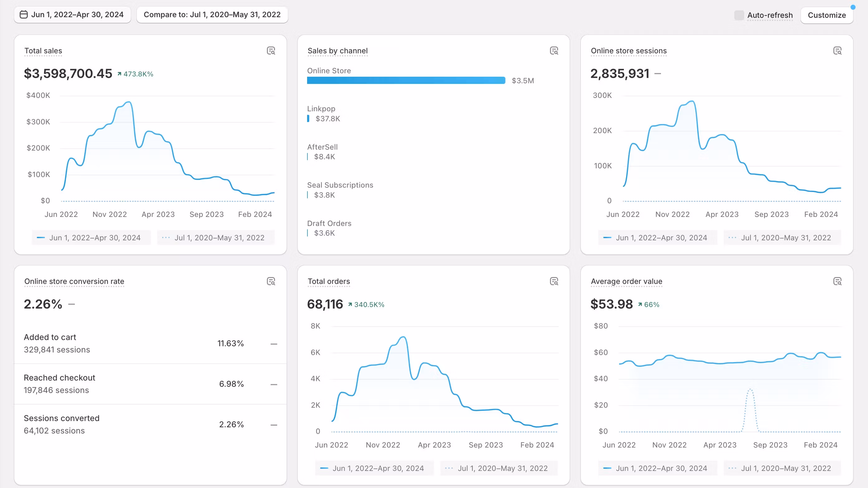Open Online store sessions report icon
This screenshot has width=868, height=488.
click(837, 51)
